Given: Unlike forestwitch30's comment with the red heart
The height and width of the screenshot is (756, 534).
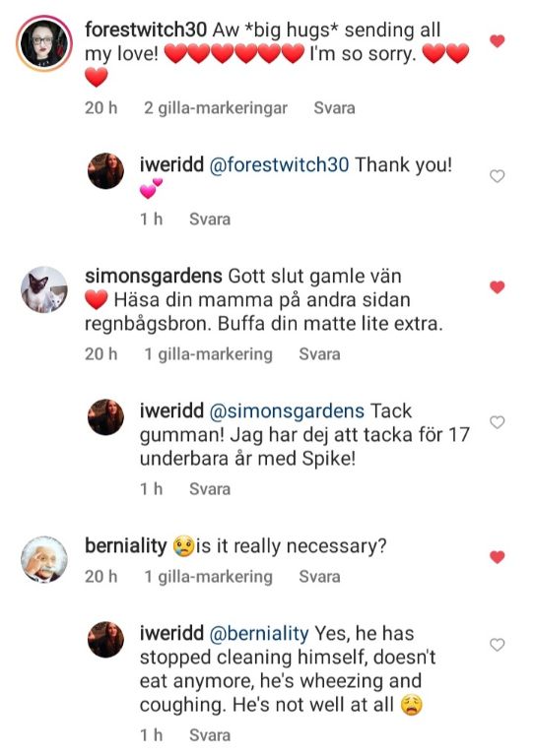Looking at the screenshot, I should coord(497,41).
